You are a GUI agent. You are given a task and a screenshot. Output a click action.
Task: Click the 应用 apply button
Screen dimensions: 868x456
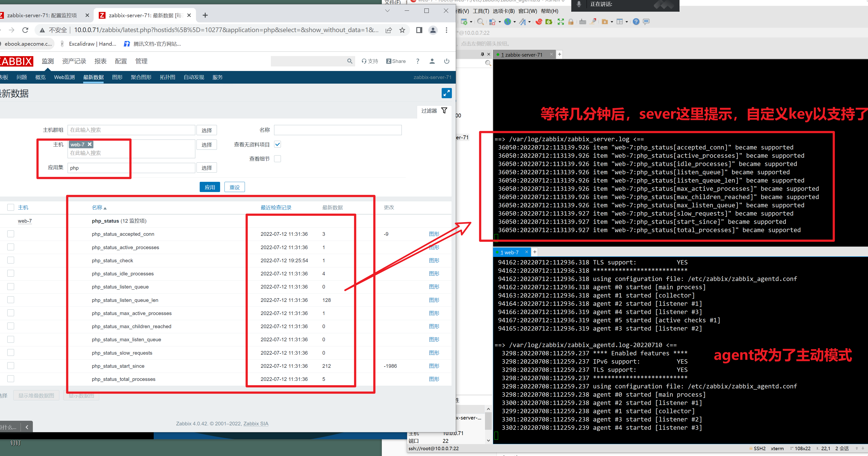[x=210, y=187]
